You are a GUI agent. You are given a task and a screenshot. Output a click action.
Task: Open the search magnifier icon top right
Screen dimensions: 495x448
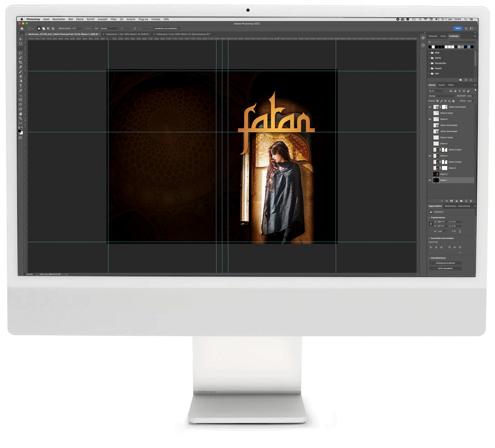467,28
